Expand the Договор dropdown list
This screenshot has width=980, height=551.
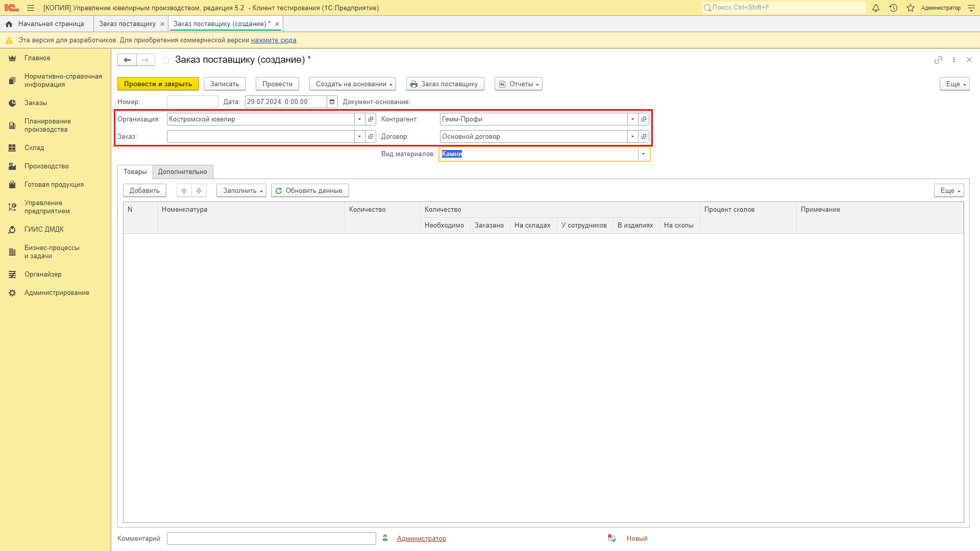632,136
